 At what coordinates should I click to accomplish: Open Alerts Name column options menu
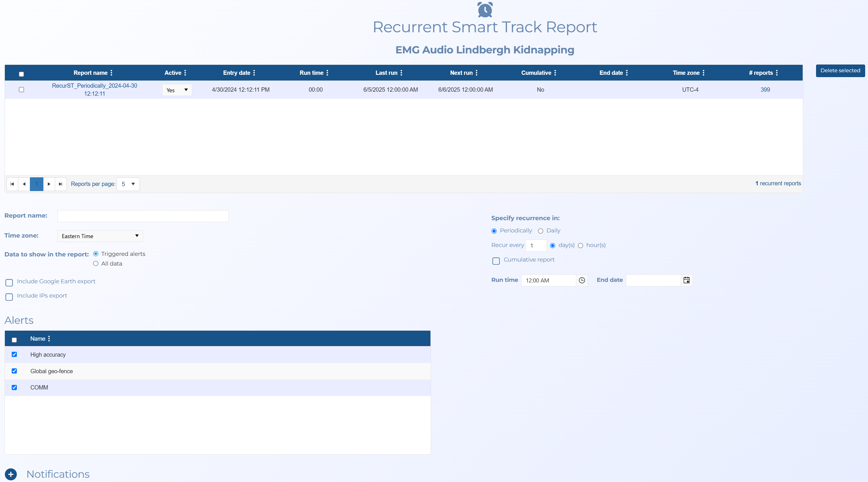(x=49, y=339)
